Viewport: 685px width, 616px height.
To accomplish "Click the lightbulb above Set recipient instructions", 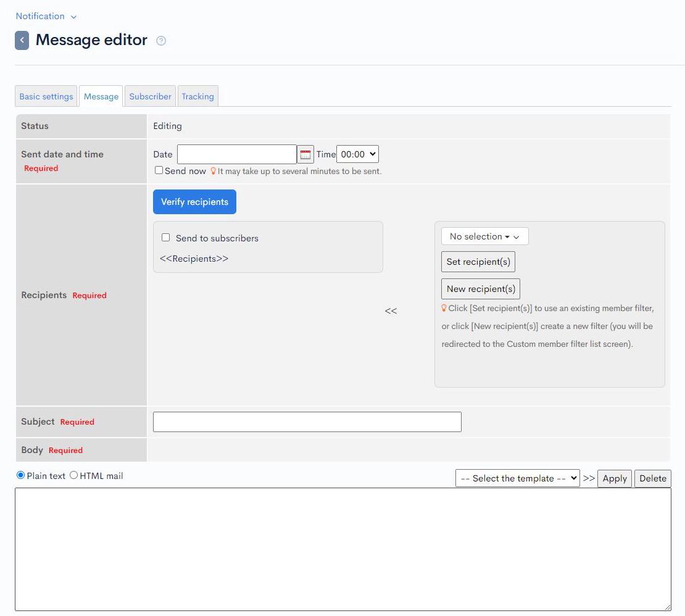I will (x=444, y=307).
